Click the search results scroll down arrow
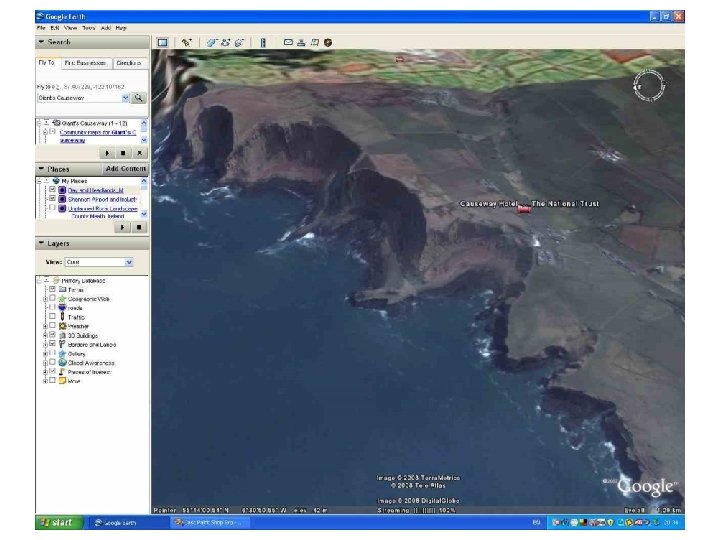The width and height of the screenshot is (720, 540). pos(144,140)
